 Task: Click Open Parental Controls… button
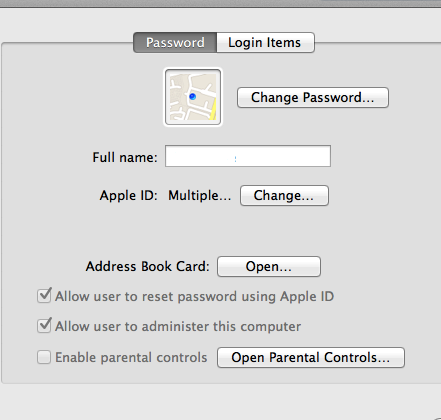point(311,357)
